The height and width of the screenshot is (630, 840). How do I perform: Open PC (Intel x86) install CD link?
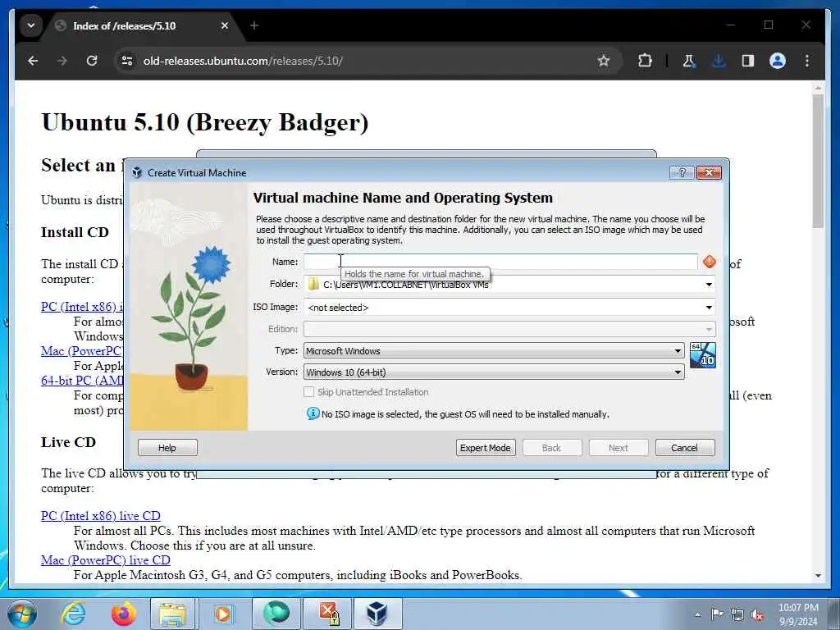pos(82,307)
